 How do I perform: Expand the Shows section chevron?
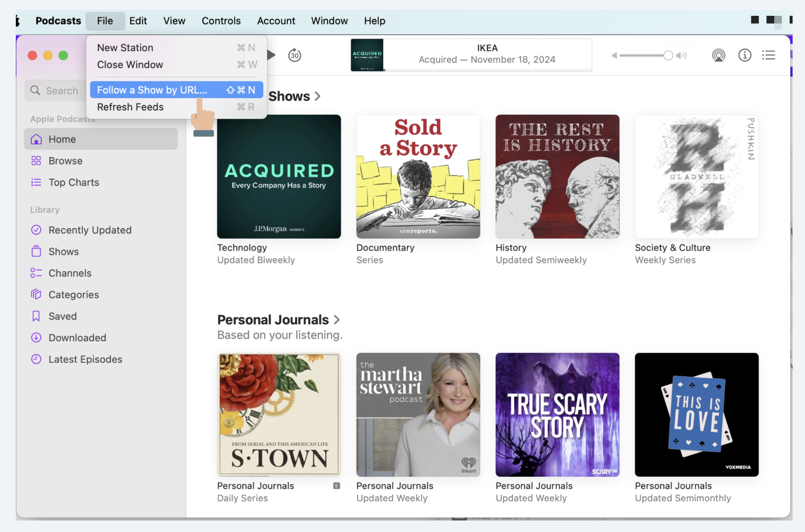318,96
